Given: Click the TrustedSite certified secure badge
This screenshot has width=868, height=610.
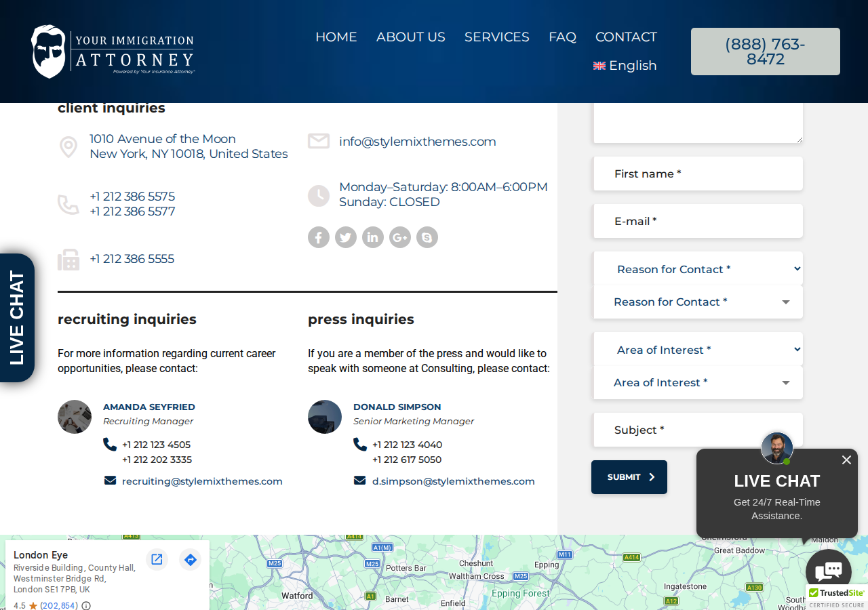Looking at the screenshot, I should click(837, 597).
